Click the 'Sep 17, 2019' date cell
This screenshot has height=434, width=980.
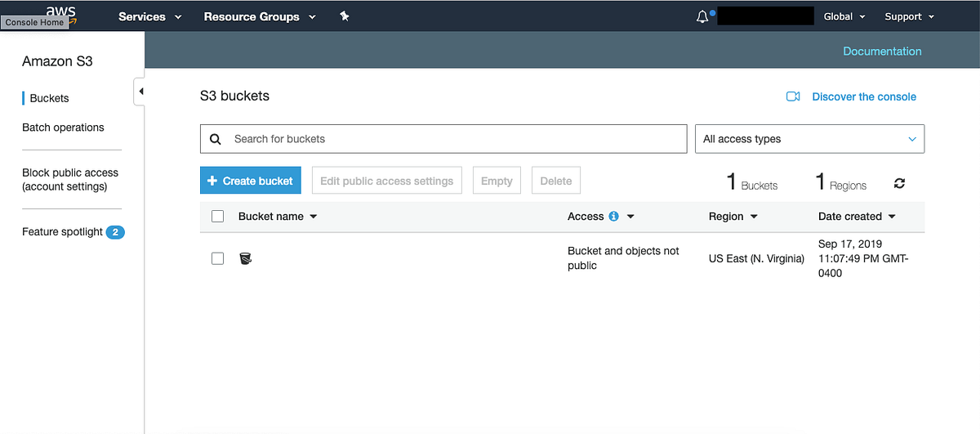click(x=863, y=258)
